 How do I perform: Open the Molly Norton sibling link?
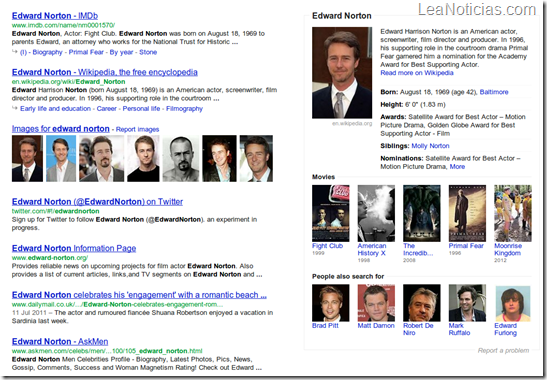430,146
